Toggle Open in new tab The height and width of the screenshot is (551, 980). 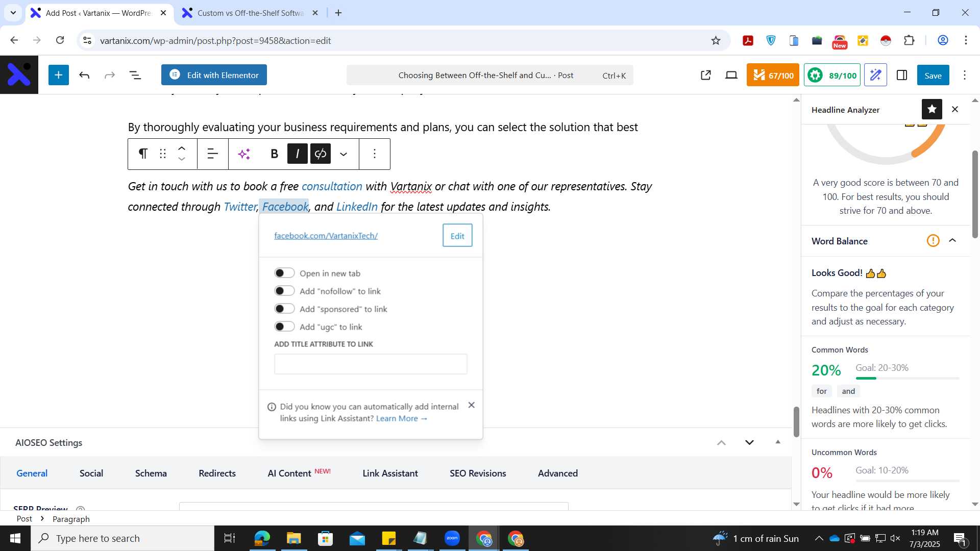pyautogui.click(x=284, y=273)
